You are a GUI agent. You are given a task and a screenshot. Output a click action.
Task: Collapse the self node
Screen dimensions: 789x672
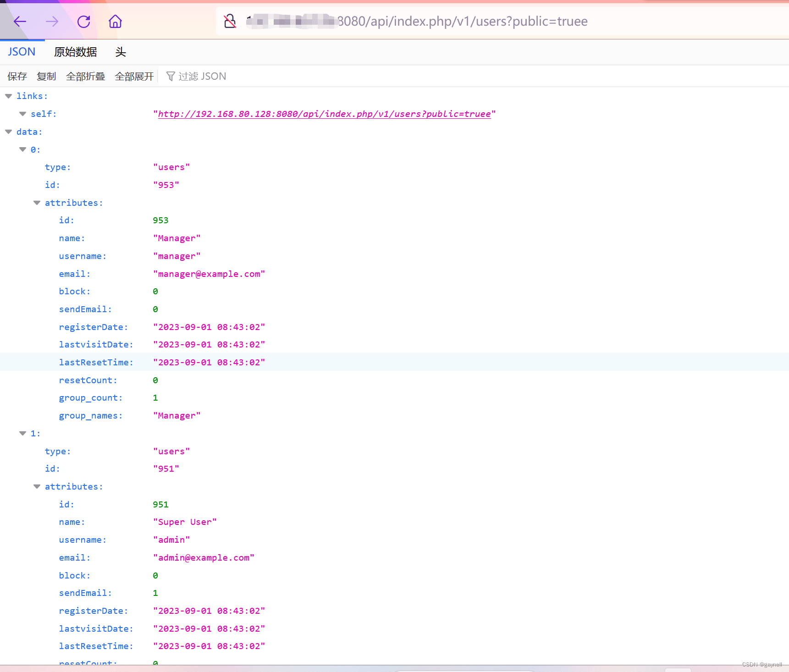[x=22, y=114]
